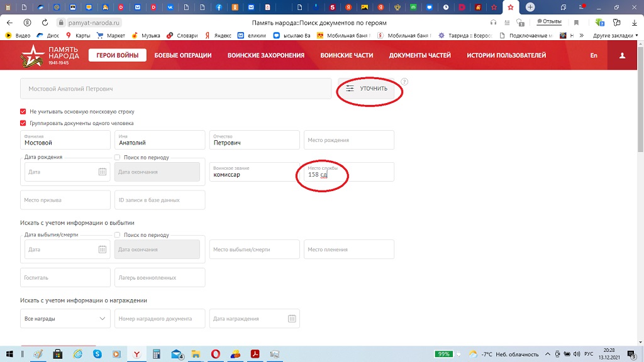This screenshot has width=644, height=362.
Task: Expand the 'Все награды' dropdown
Action: click(65, 319)
